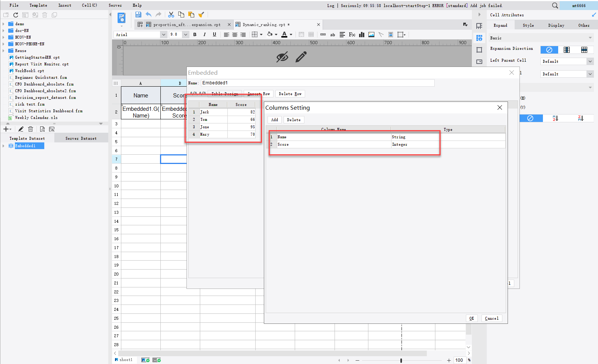Collapse the Basic section
Image resolution: width=598 pixels, height=364 pixels.
click(x=590, y=38)
